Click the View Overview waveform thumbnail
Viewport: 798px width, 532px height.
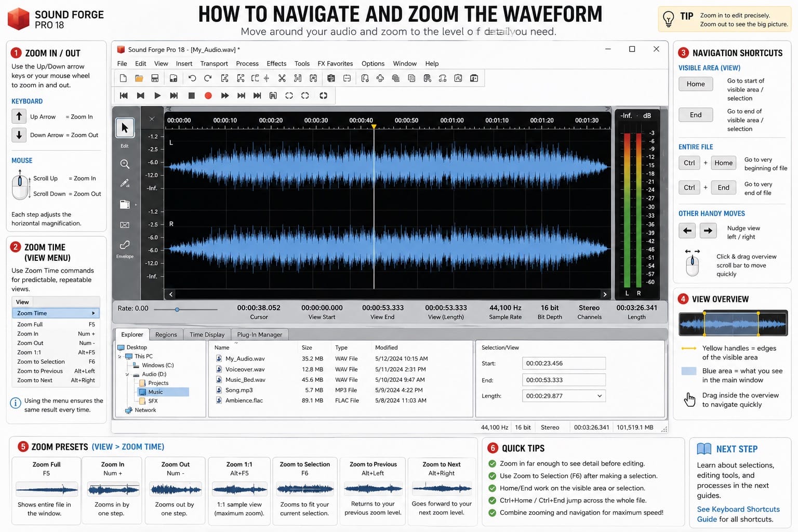[x=733, y=324]
